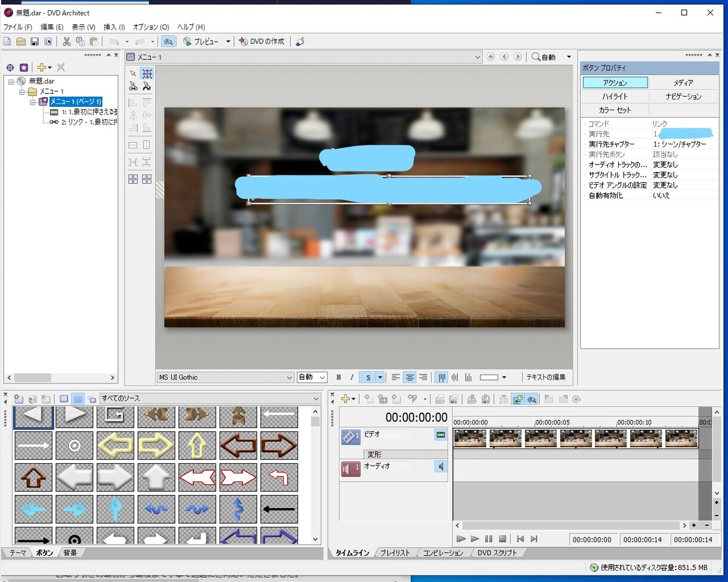The image size is (728, 582).
Task: Click the Copy icon in the toolbar
Action: click(80, 42)
